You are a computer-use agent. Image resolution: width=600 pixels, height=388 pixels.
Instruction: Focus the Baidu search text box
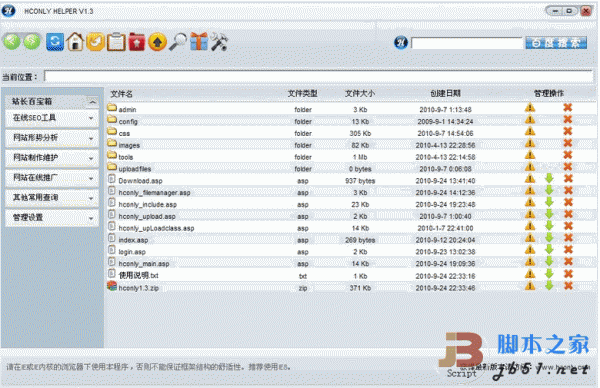point(467,43)
